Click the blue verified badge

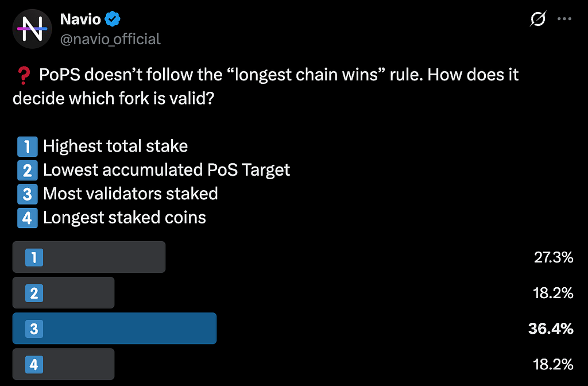tap(113, 19)
